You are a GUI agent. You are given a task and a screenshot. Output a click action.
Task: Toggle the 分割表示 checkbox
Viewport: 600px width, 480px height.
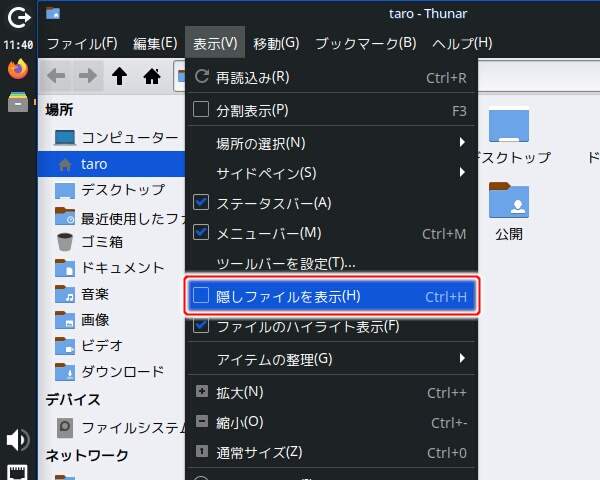[201, 109]
